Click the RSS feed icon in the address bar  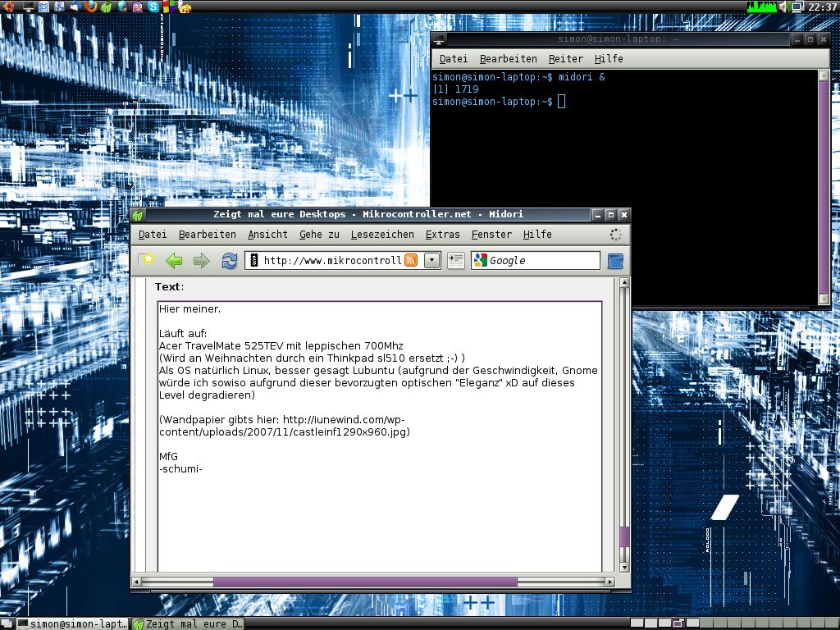[411, 260]
